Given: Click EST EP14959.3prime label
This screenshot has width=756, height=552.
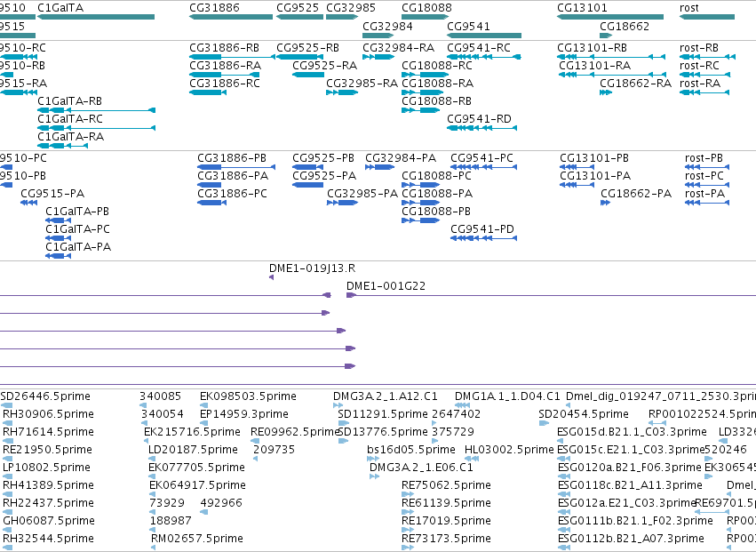Looking at the screenshot, I should coord(244,414).
